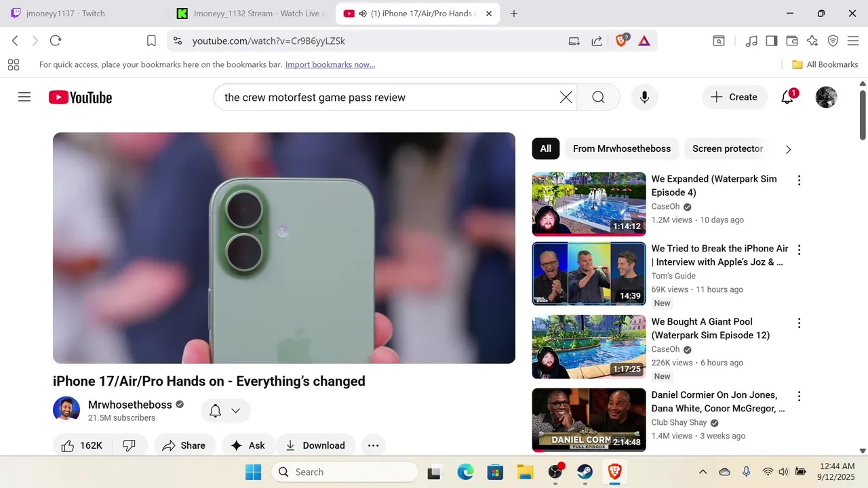Select From Mrwhosetheboss filter chip
The height and width of the screenshot is (488, 868).
coord(622,148)
